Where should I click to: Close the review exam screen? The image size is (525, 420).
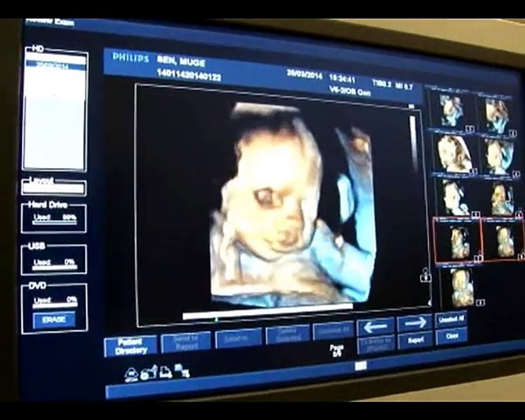(451, 336)
